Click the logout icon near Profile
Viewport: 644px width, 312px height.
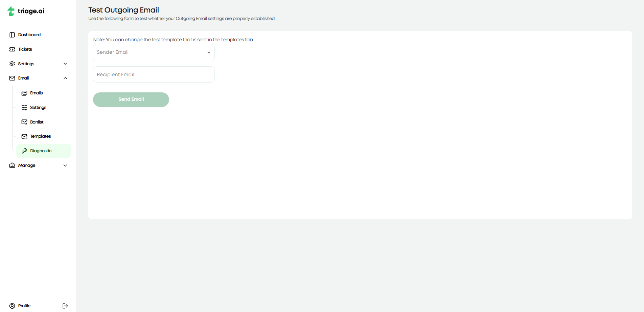[65, 306]
